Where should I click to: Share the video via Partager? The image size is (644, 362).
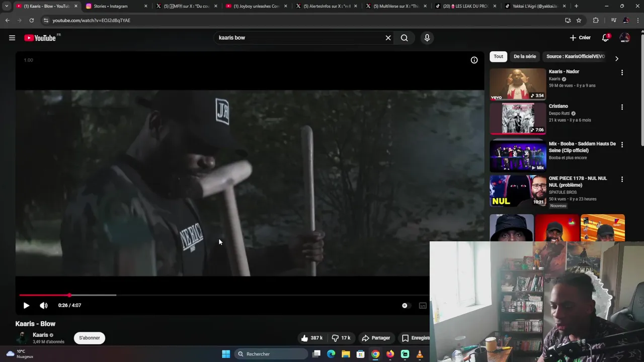(x=376, y=338)
